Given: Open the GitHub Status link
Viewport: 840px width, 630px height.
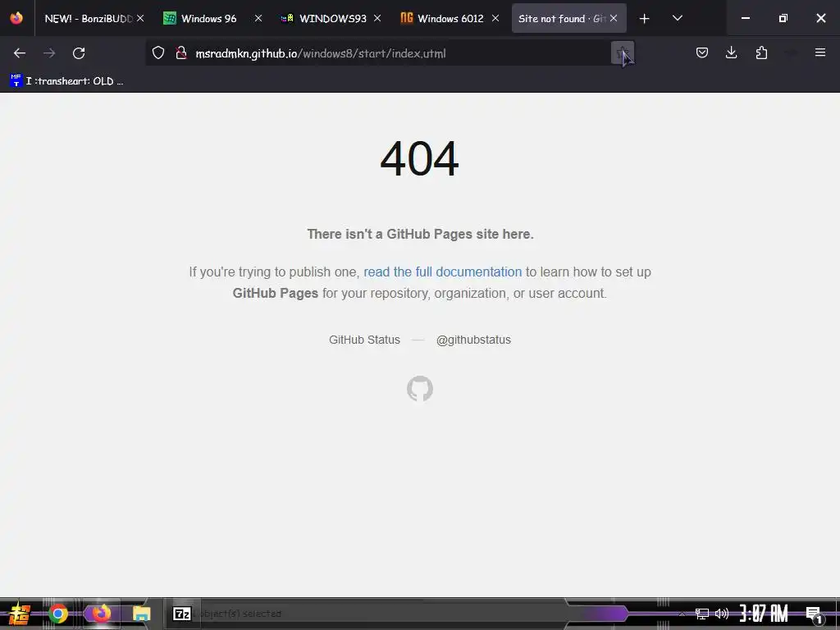Looking at the screenshot, I should (364, 340).
